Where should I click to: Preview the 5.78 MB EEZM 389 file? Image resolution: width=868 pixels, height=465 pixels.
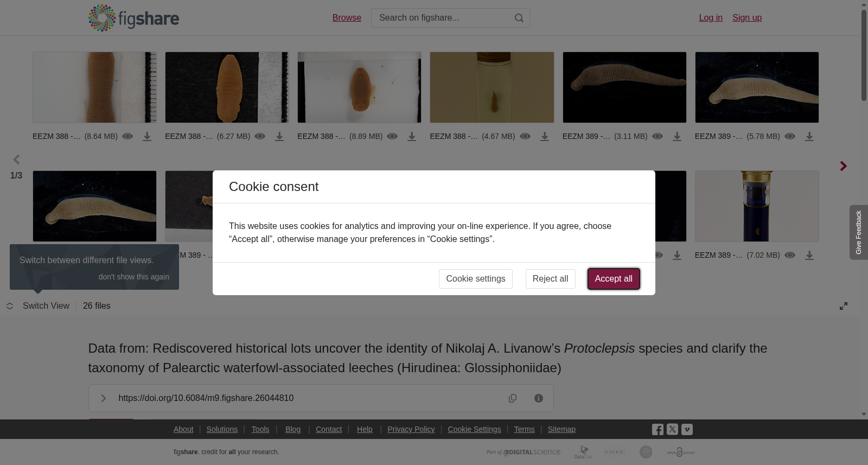[790, 136]
